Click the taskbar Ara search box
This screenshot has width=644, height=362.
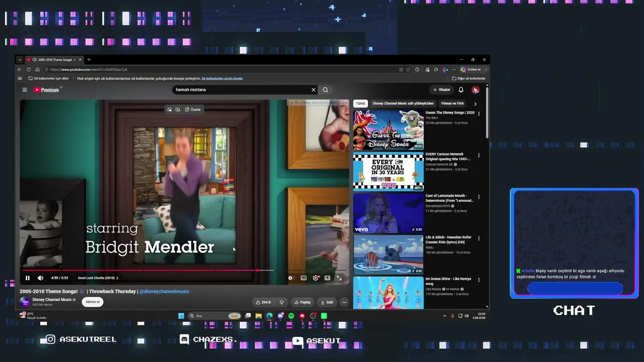(214, 316)
